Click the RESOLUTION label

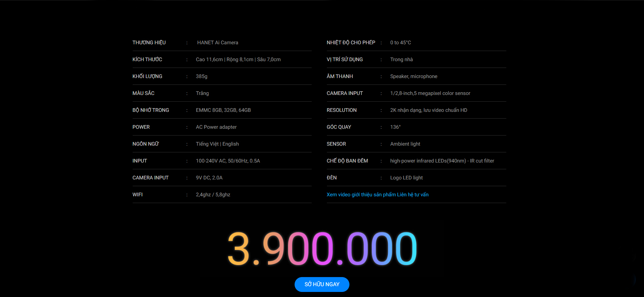coord(342,110)
